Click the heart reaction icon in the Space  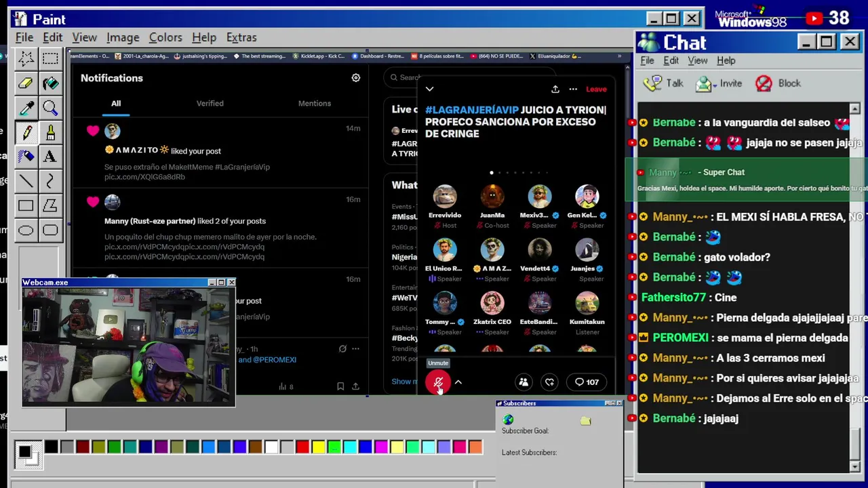coord(550,382)
